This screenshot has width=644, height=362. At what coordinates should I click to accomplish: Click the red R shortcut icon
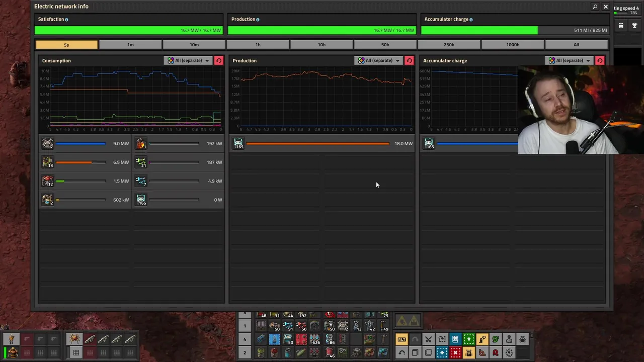coord(496,352)
